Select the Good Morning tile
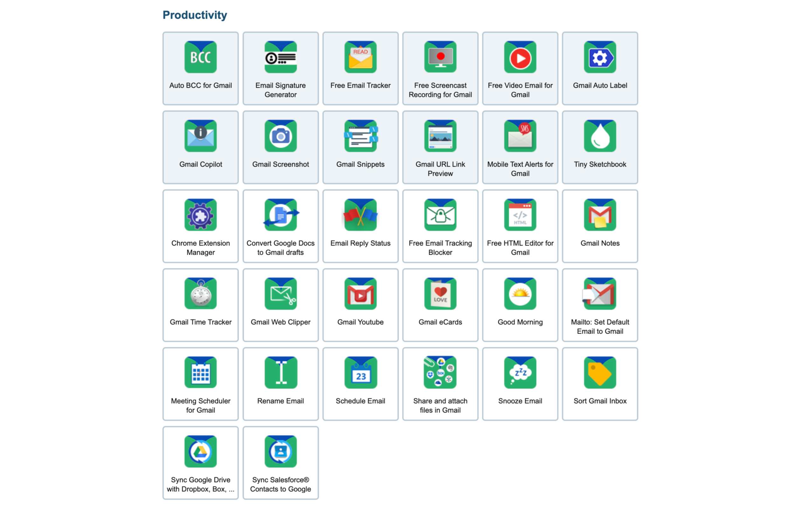 tap(520, 305)
